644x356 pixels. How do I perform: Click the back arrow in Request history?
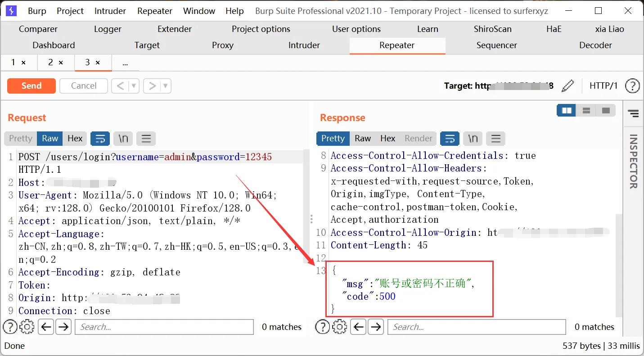[x=46, y=327]
